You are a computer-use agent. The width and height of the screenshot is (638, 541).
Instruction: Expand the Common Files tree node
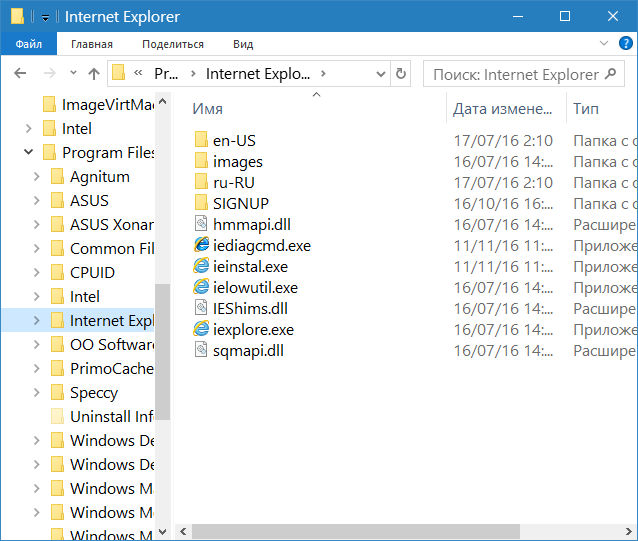(36, 249)
